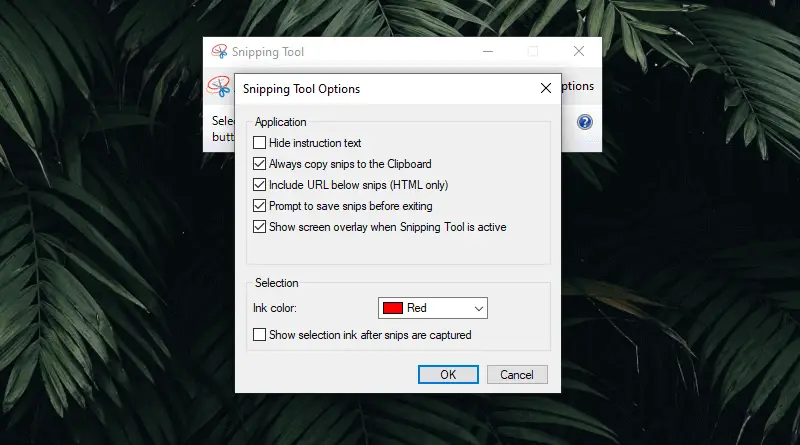Close the Snipping Tool Options dialog
800x445 pixels.
click(x=545, y=88)
